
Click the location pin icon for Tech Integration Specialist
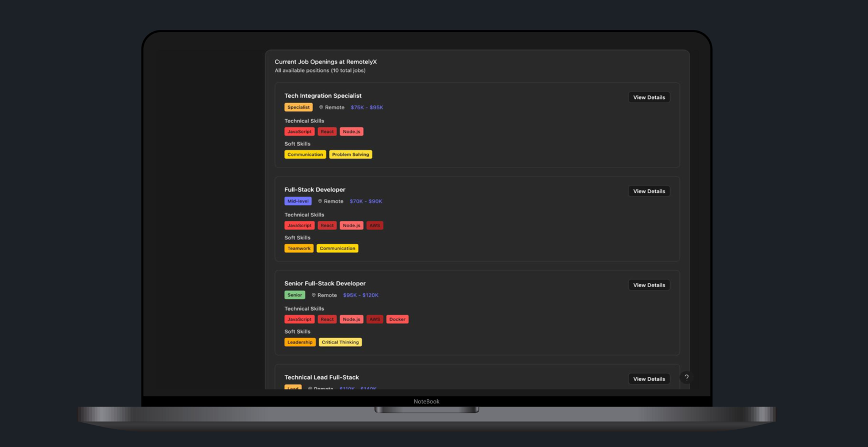[321, 108]
